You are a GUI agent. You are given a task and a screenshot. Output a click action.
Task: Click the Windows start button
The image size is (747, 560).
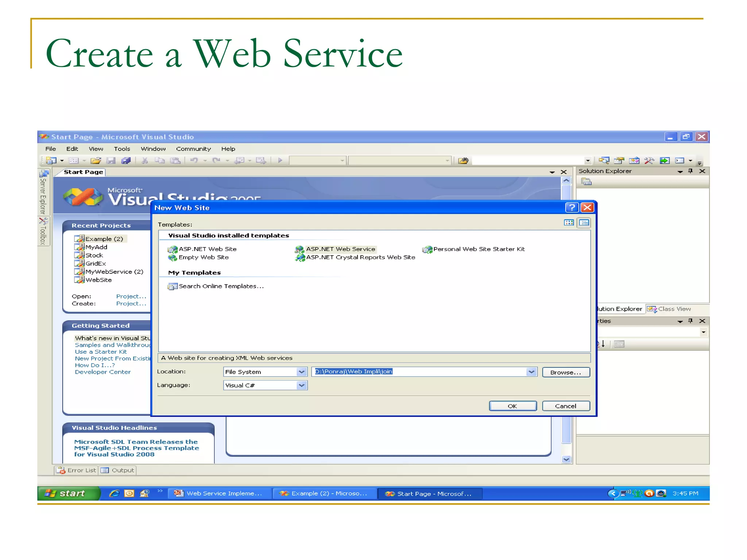tap(68, 493)
